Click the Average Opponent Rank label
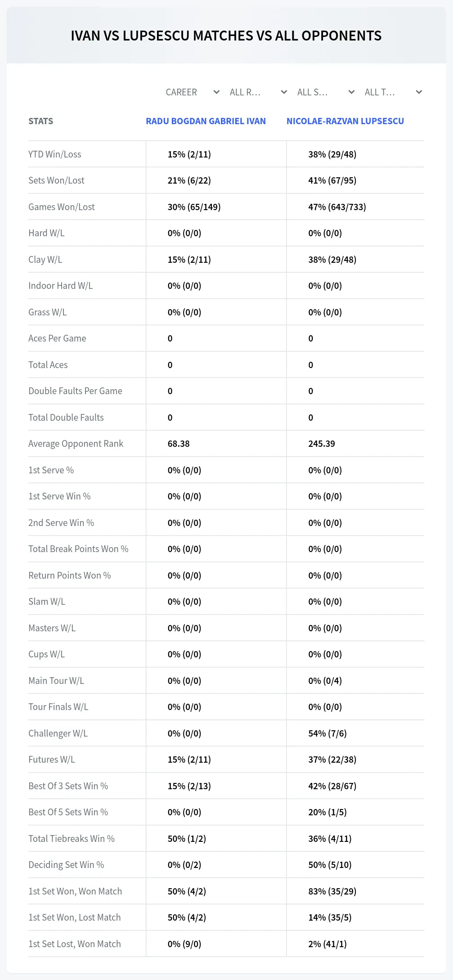 point(76,444)
